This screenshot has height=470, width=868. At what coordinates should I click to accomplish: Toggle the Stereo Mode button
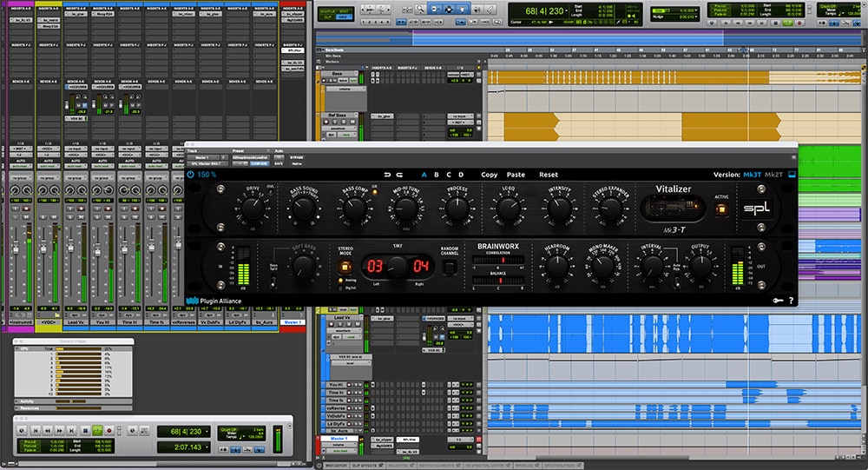345,268
